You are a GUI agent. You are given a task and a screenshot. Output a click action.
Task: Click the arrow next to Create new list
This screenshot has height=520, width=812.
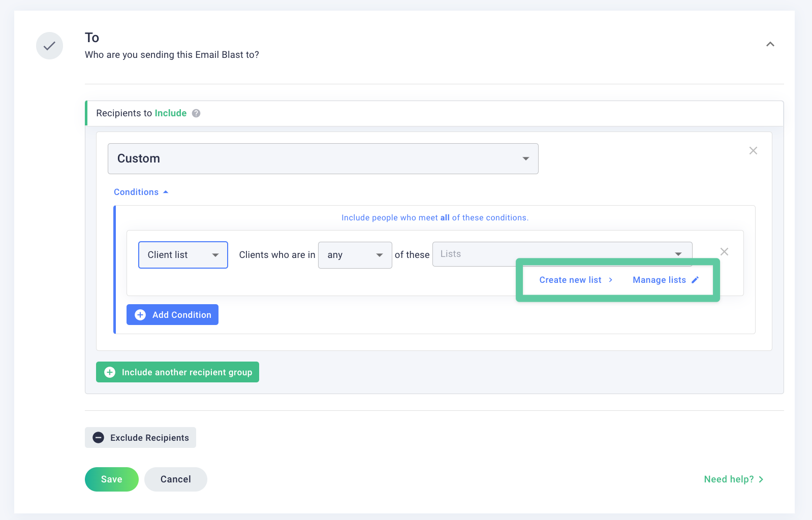click(610, 280)
